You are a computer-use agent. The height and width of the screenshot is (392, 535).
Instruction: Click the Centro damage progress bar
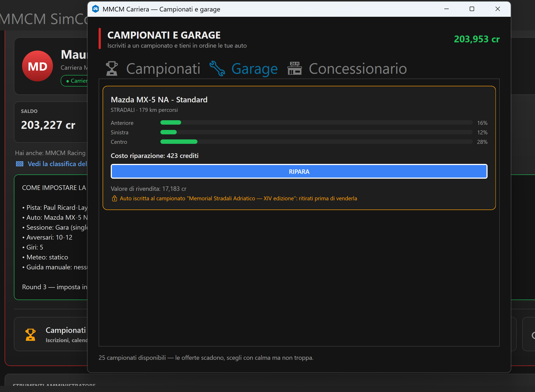pyautogui.click(x=316, y=142)
